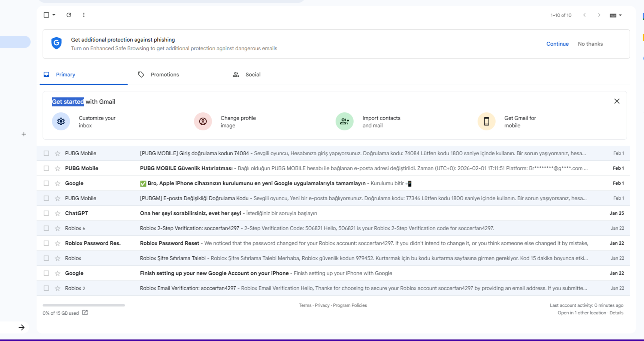Open the Terms link in the footer

click(x=305, y=305)
